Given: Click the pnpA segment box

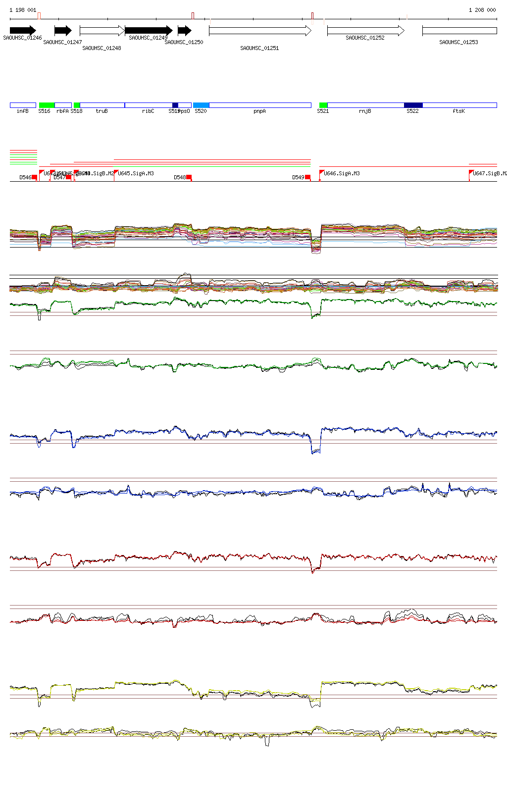Looking at the screenshot, I should (x=260, y=105).
